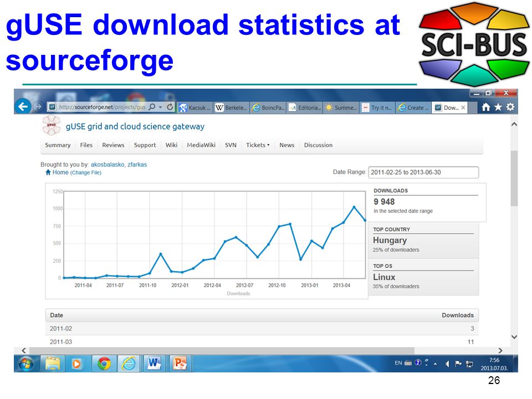Image resolution: width=532 pixels, height=399 pixels.
Task: Click the browser Back arrow button
Action: [x=23, y=106]
